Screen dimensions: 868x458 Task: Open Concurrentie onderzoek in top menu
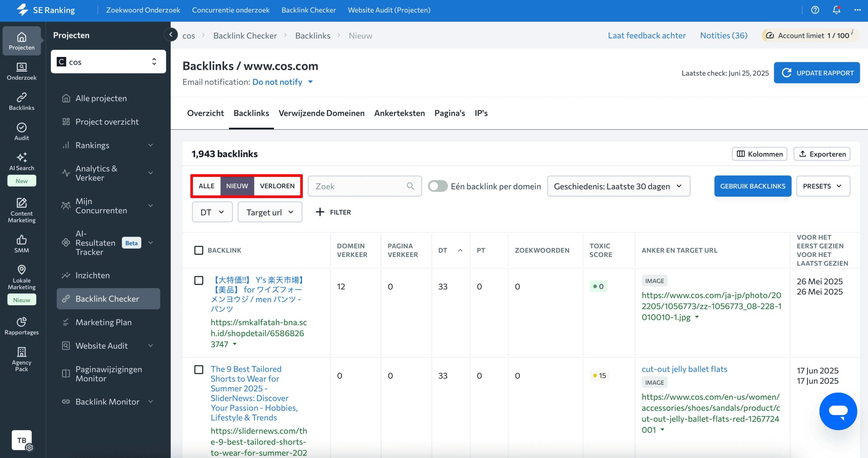coord(231,10)
